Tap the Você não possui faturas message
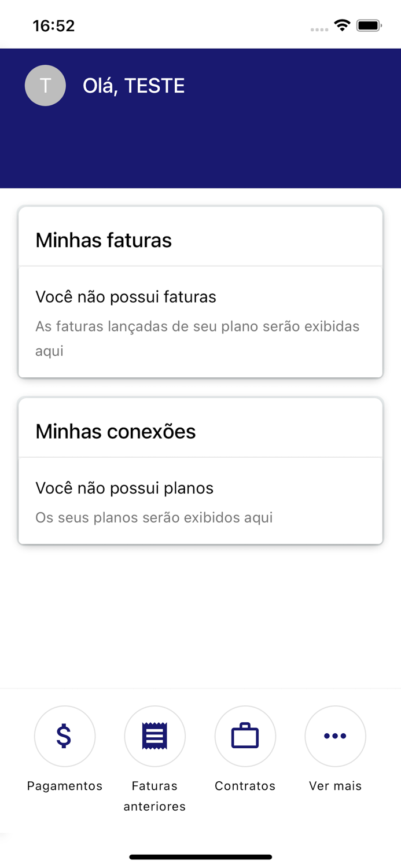The height and width of the screenshot is (868, 401). 126,297
